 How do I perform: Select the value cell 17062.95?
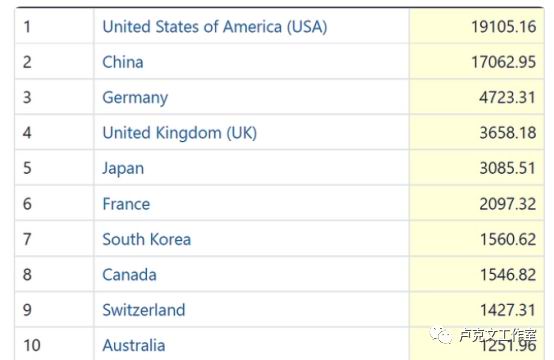click(477, 61)
